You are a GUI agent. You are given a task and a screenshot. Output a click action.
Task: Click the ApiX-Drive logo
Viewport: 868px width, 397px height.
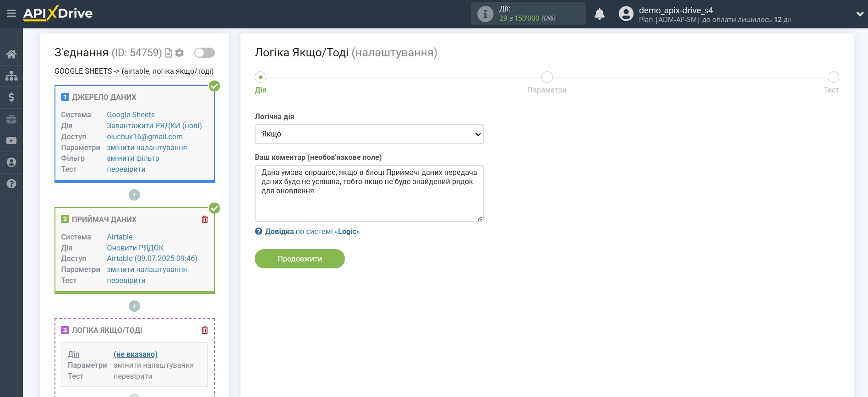[58, 13]
